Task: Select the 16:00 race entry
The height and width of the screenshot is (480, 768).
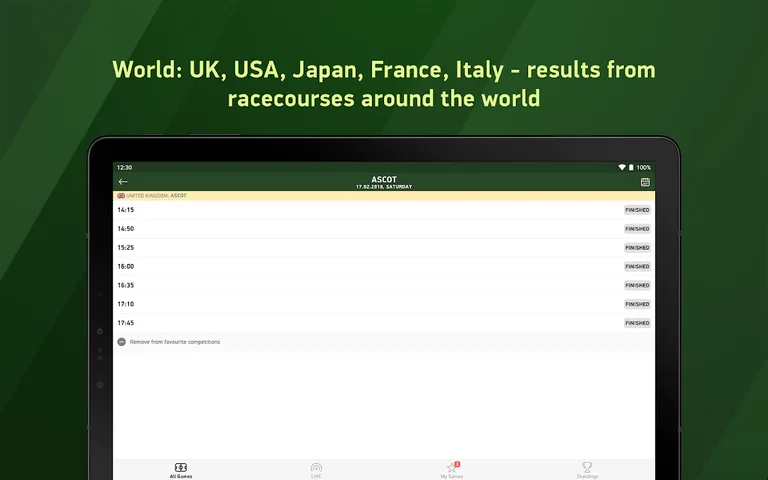Action: click(384, 266)
